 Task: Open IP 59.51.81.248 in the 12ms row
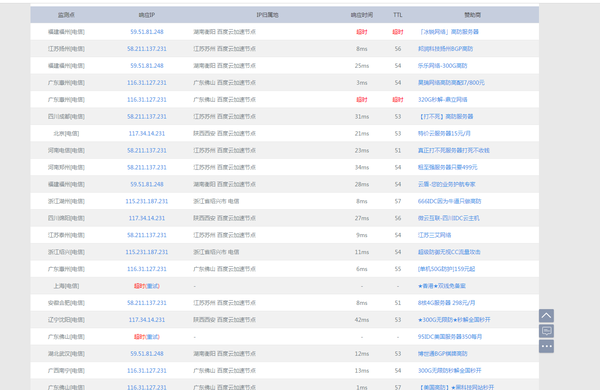pos(147,354)
